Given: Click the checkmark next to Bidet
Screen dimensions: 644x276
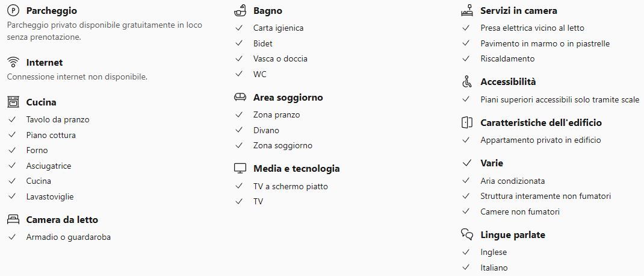Looking at the screenshot, I should (x=239, y=43).
